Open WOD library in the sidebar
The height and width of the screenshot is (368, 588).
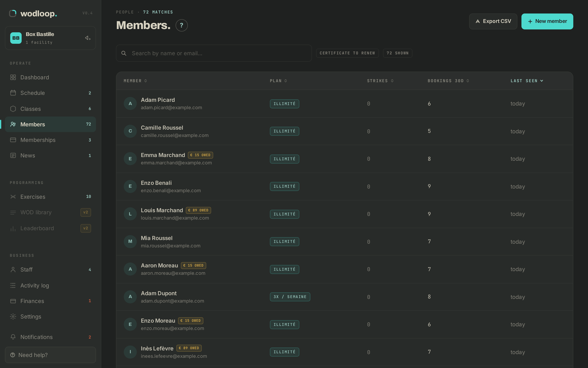tap(50, 212)
